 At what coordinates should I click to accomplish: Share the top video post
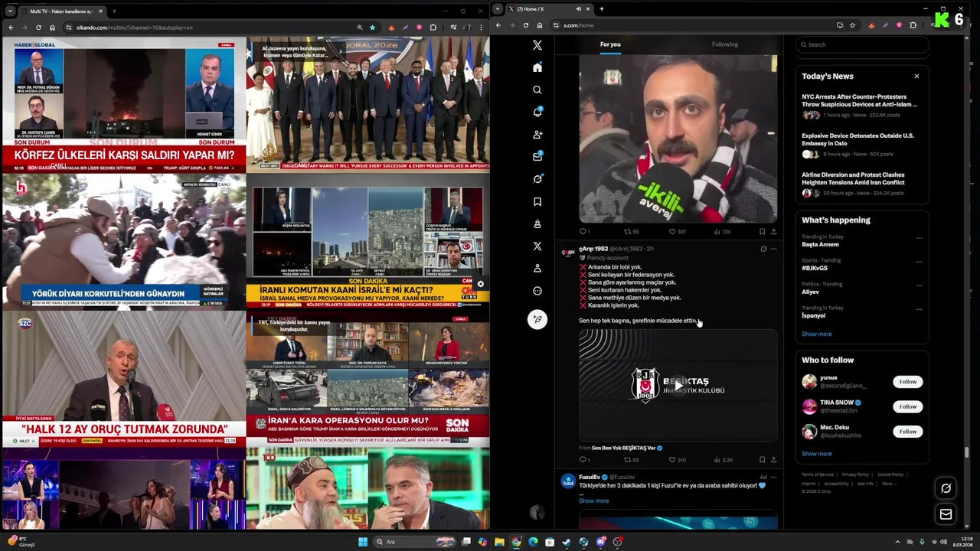coord(773,231)
